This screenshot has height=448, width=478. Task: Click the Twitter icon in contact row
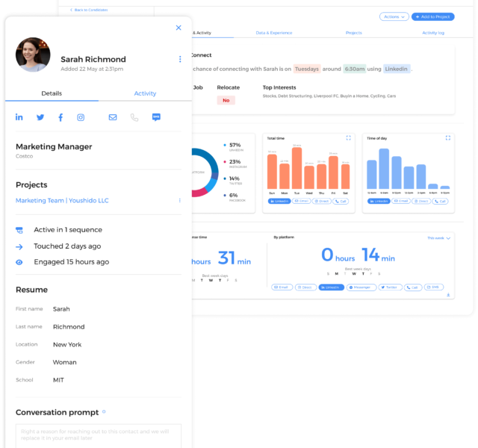pos(40,117)
